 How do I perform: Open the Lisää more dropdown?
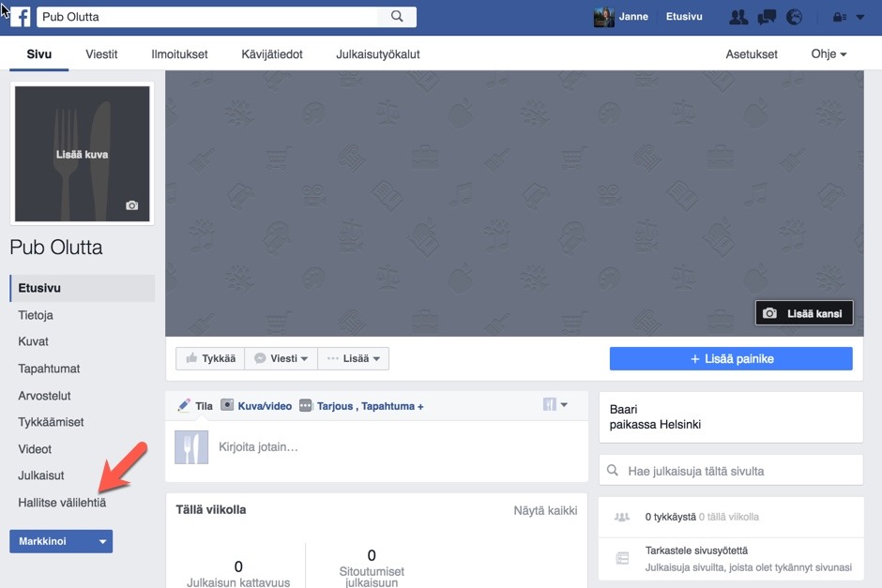tap(353, 358)
